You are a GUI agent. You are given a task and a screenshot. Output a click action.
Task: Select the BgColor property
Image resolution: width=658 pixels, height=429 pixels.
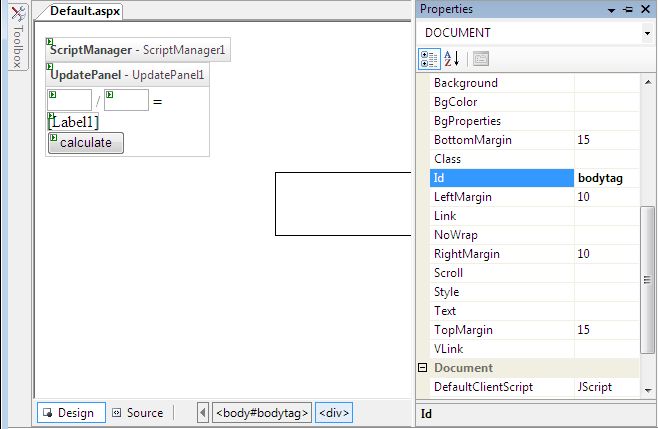[502, 102]
